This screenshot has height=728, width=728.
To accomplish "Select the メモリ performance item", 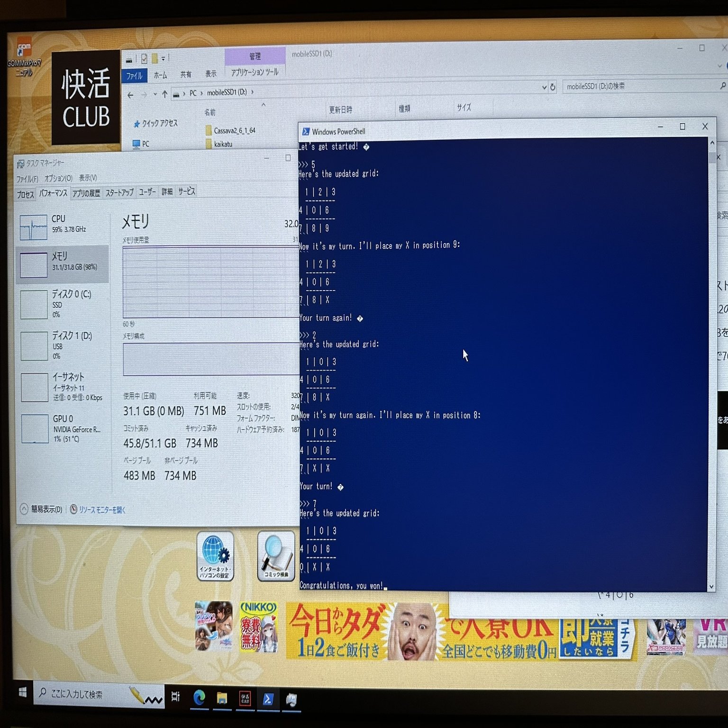I will pos(63,264).
